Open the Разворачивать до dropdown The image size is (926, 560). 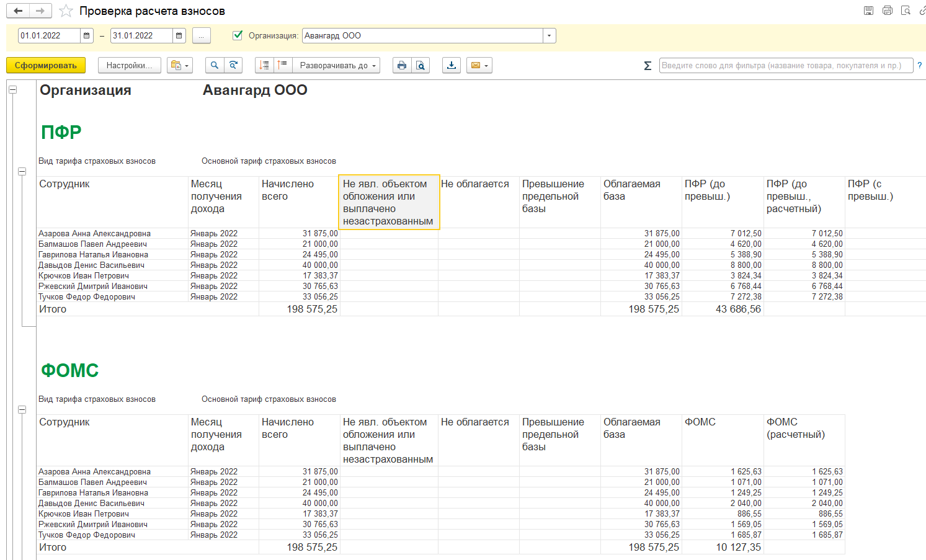338,65
